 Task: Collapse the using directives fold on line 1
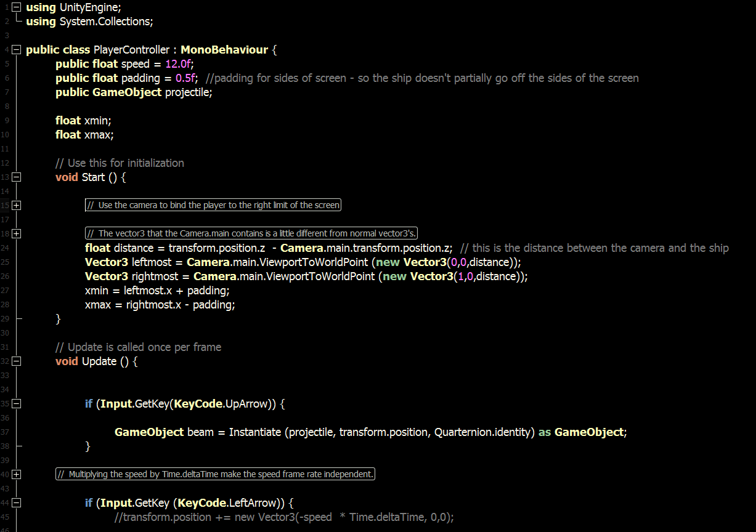point(16,8)
